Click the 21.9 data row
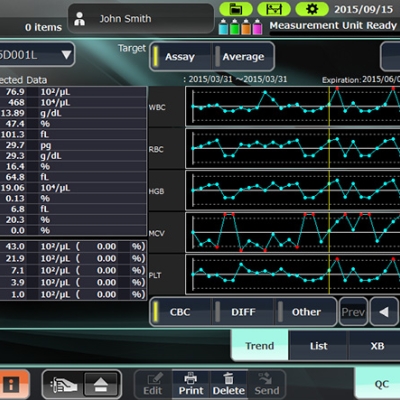Image resolution: width=400 pixels, height=400 pixels. coord(73,258)
